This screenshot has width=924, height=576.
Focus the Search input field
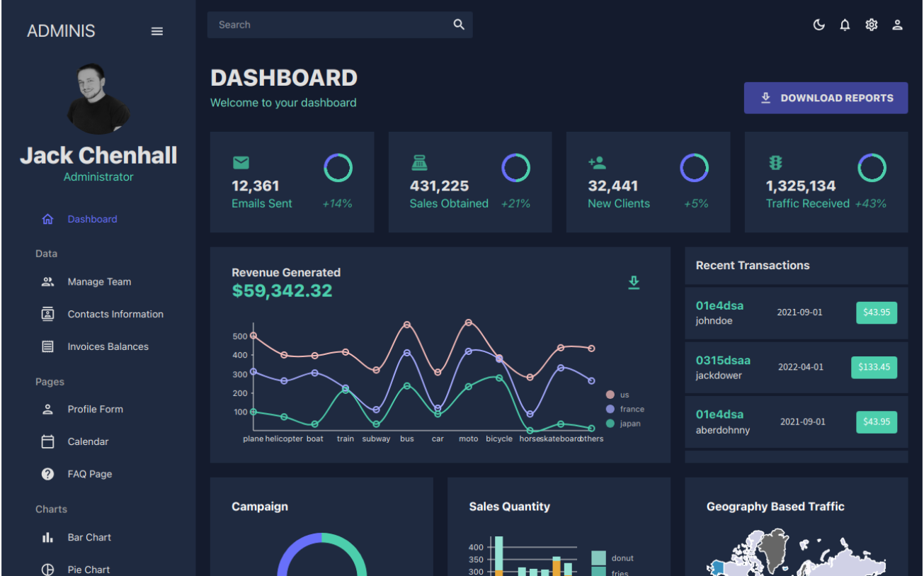(x=331, y=25)
